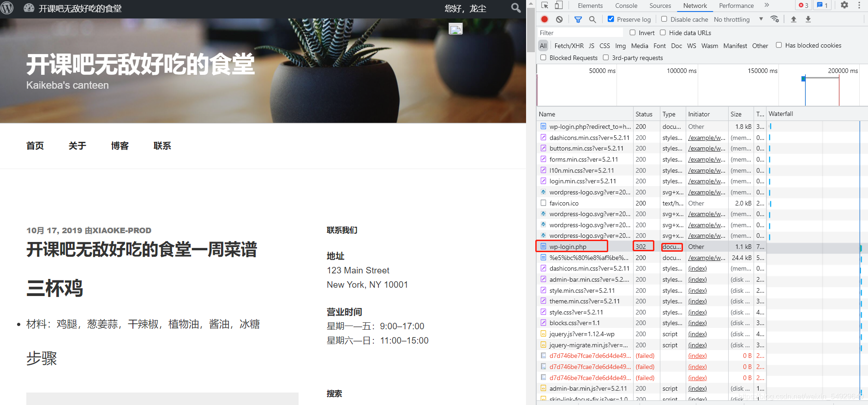This screenshot has width=868, height=405.
Task: Open the post title 开课吧无敌好吃的食堂一周菜谱
Action: click(142, 249)
